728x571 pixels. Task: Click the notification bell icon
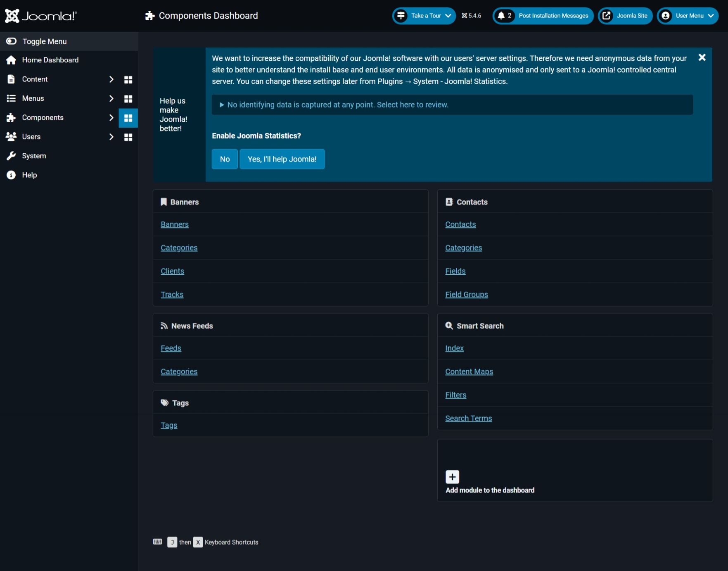tap(501, 16)
